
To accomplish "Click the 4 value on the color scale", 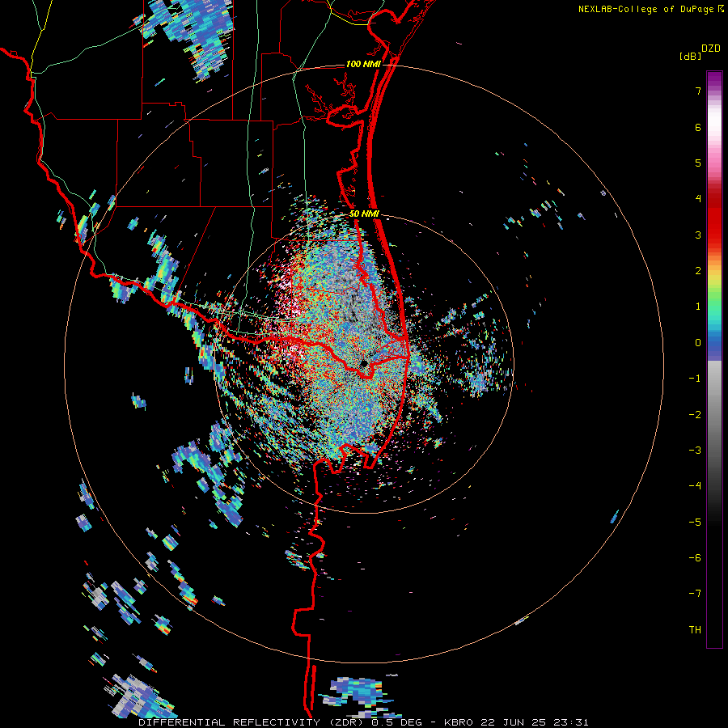I will 698,199.
